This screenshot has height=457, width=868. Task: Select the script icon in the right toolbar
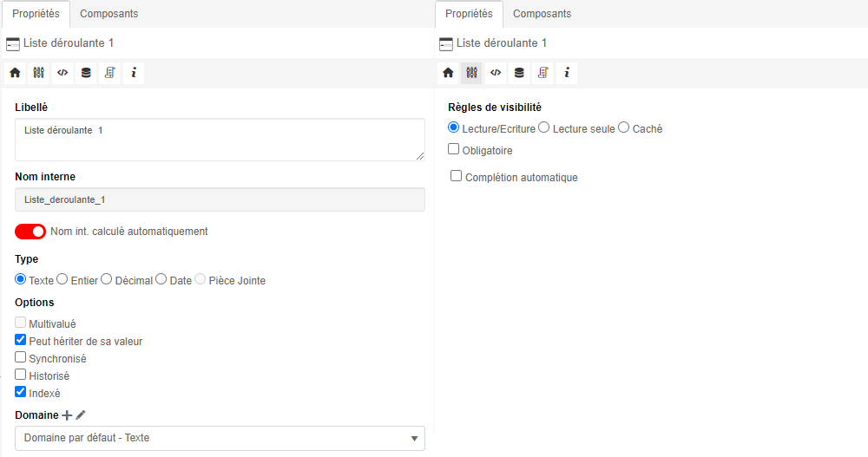[542, 73]
